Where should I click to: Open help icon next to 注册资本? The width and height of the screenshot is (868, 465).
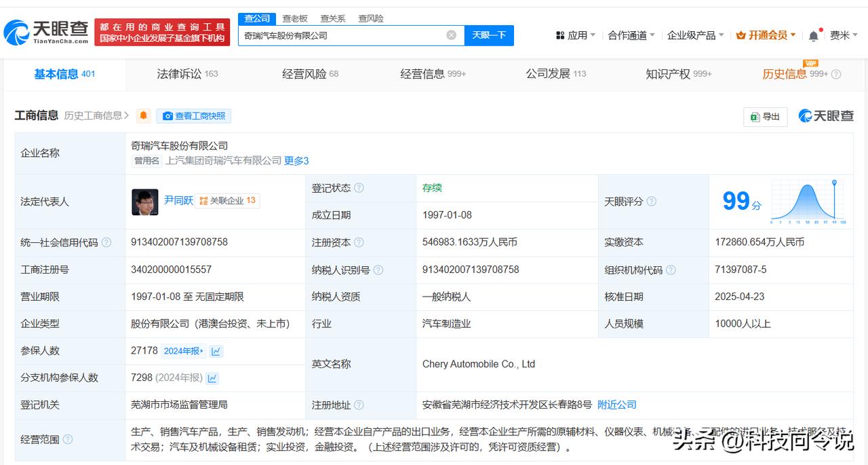point(359,242)
